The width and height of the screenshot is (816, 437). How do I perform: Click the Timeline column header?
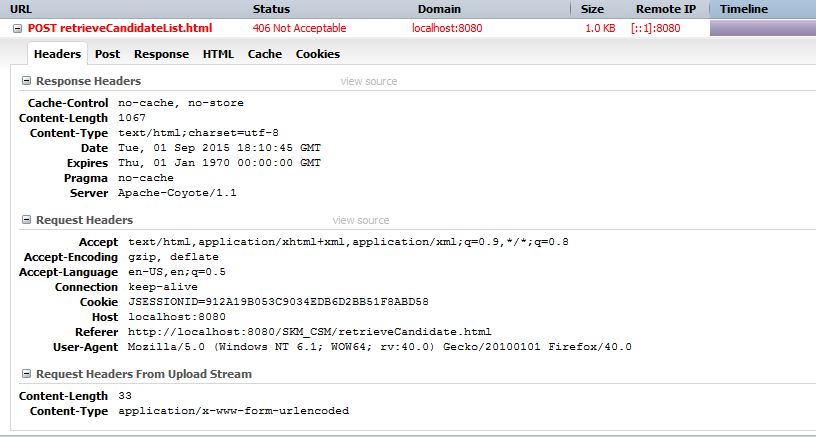pyautogui.click(x=744, y=9)
